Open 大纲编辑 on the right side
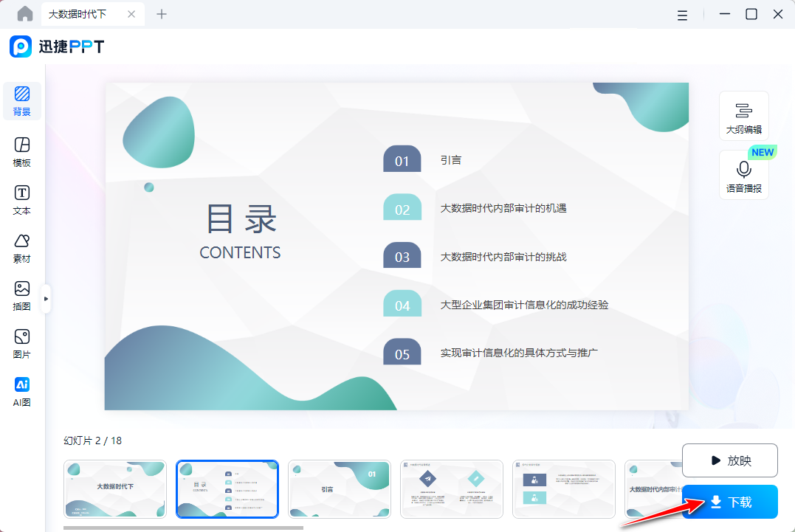This screenshot has height=532, width=795. coord(743,115)
